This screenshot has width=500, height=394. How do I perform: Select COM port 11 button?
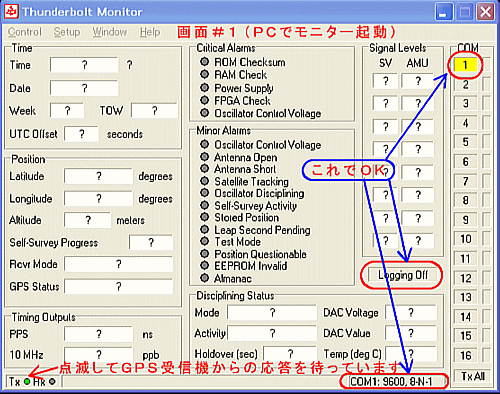coord(465,258)
